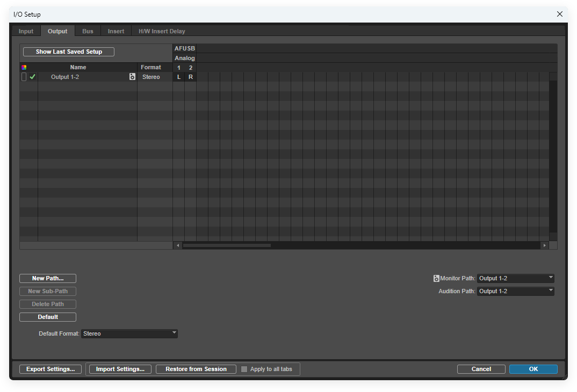The width and height of the screenshot is (577, 392).
Task: Click Import Settings... button
Action: tap(120, 369)
